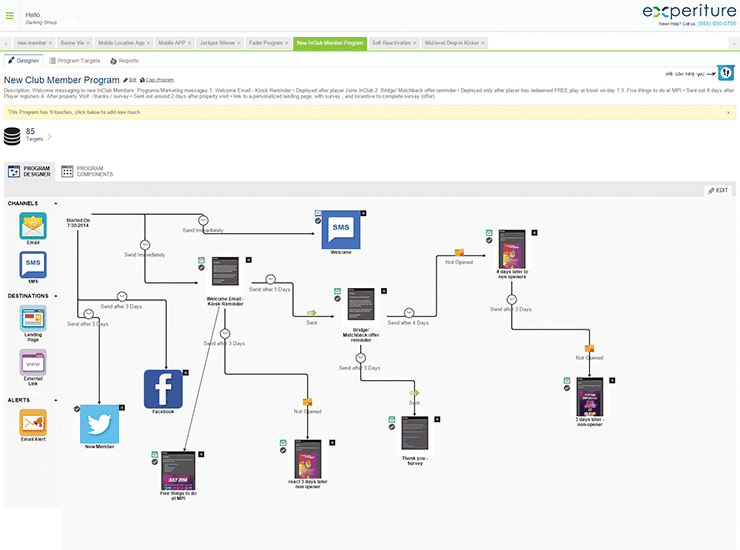Select the External Link destination icon
Screen dimensions: 740x550
[33, 362]
